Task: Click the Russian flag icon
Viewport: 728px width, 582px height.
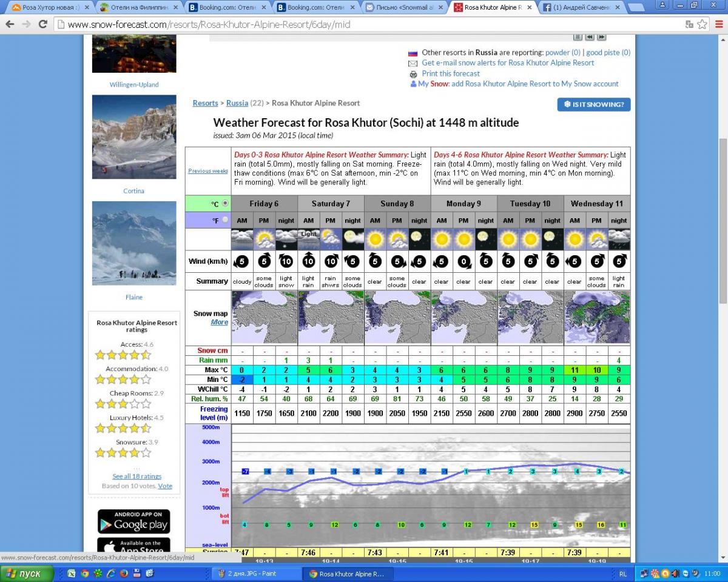Action: click(x=413, y=53)
